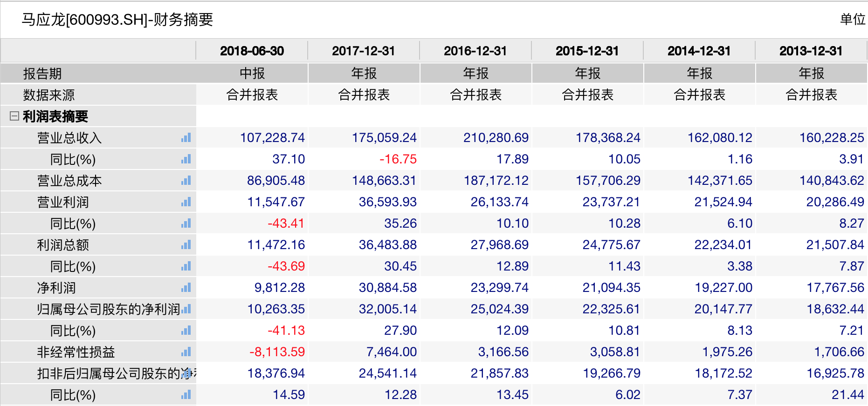This screenshot has width=868, height=406.
Task: Click revenue value 178,368.24
Action: (608, 138)
